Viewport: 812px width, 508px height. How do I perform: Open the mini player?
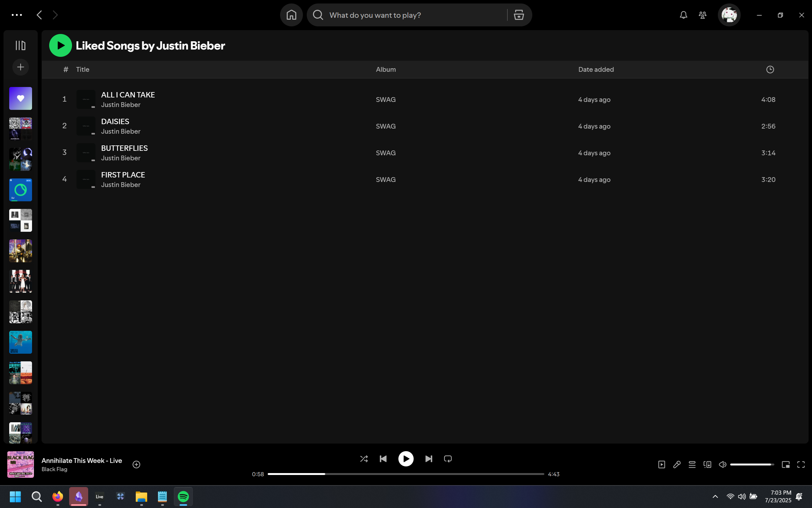(x=785, y=464)
